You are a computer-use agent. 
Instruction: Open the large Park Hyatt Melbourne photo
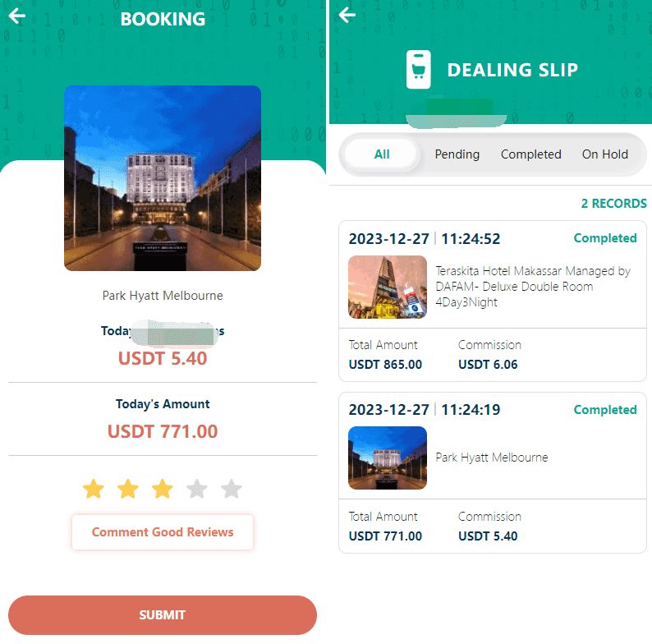(163, 178)
